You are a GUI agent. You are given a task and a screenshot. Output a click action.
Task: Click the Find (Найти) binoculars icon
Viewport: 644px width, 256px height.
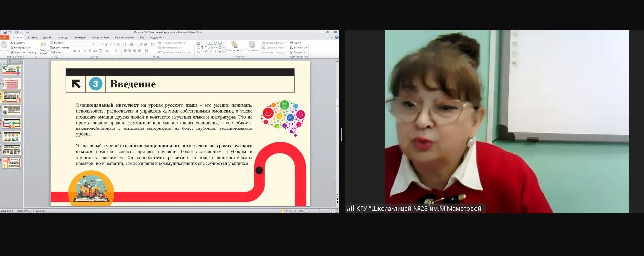click(x=292, y=43)
